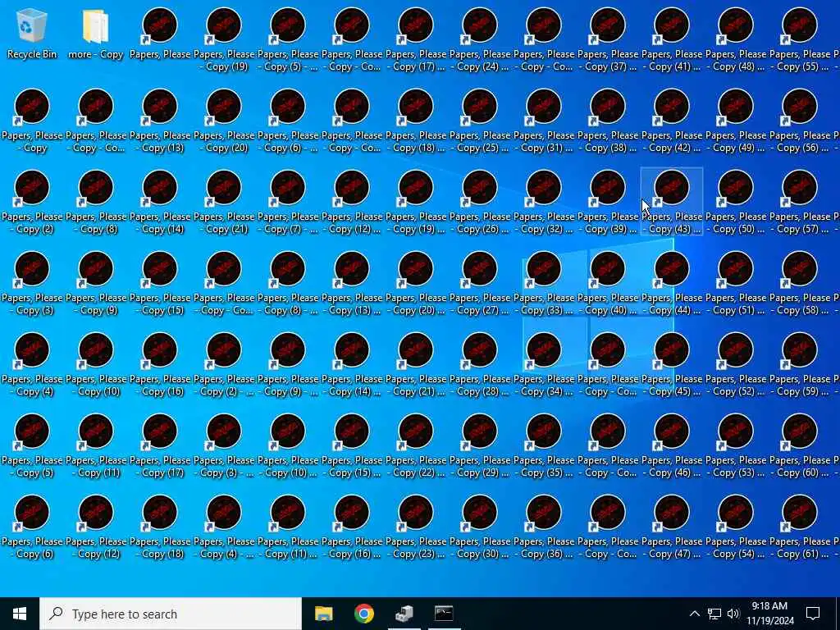The image size is (840, 630).
Task: Select Papers, Please - Copy (53) shortcut
Action: (x=736, y=446)
